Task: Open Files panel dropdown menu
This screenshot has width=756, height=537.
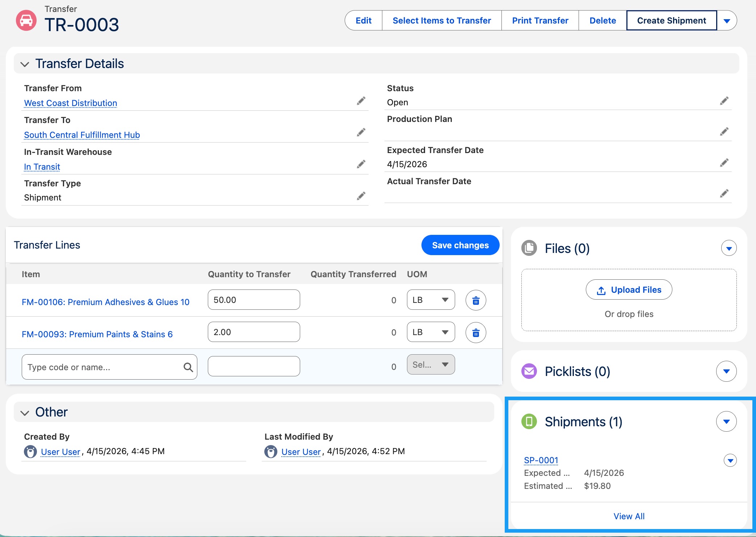Action: [x=729, y=248]
